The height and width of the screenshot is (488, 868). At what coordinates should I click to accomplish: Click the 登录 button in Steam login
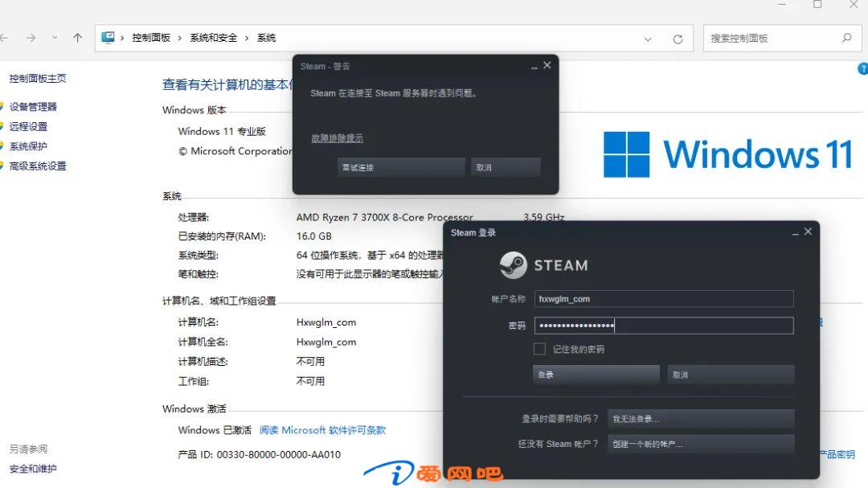[596, 375]
